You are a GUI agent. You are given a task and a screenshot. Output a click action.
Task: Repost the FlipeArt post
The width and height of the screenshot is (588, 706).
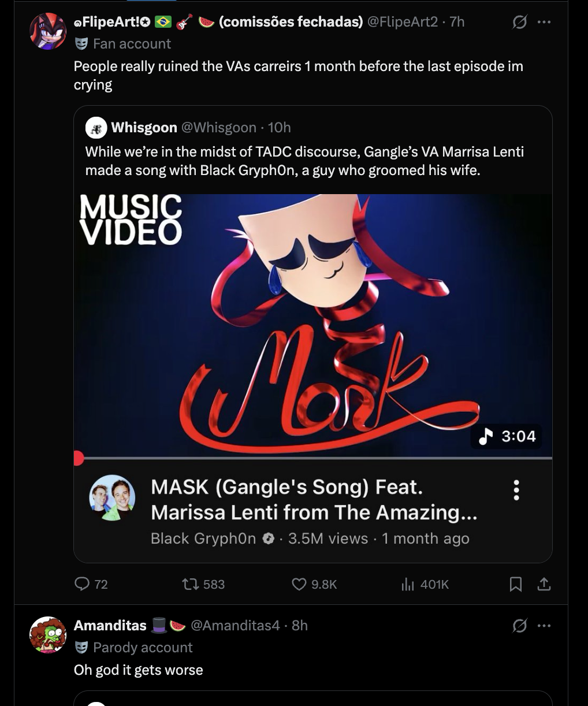(x=190, y=584)
